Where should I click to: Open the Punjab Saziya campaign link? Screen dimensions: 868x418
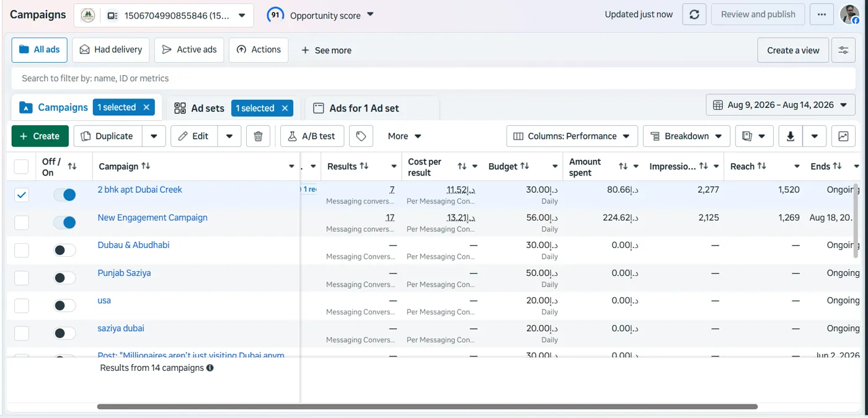(124, 273)
